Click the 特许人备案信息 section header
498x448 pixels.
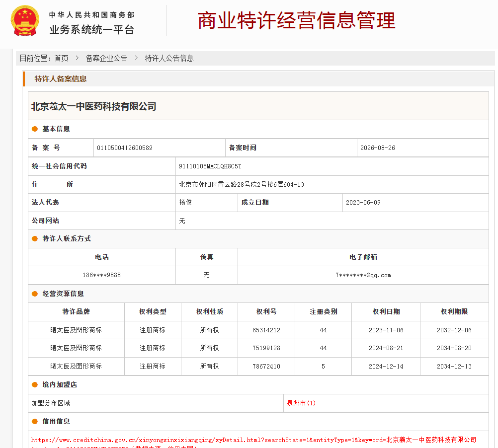click(60, 78)
